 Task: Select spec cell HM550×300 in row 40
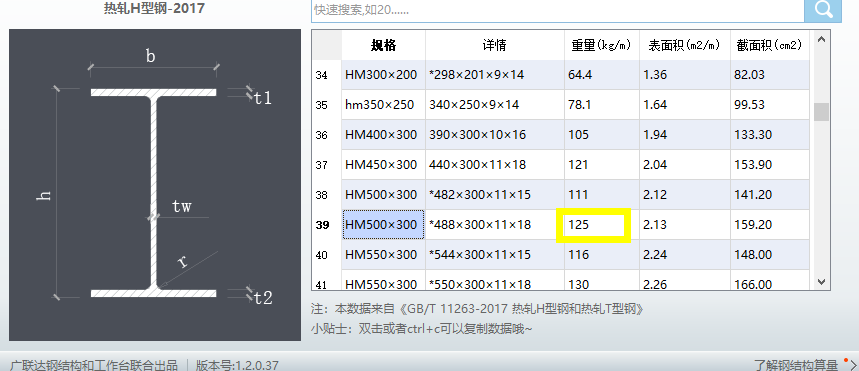coord(383,255)
